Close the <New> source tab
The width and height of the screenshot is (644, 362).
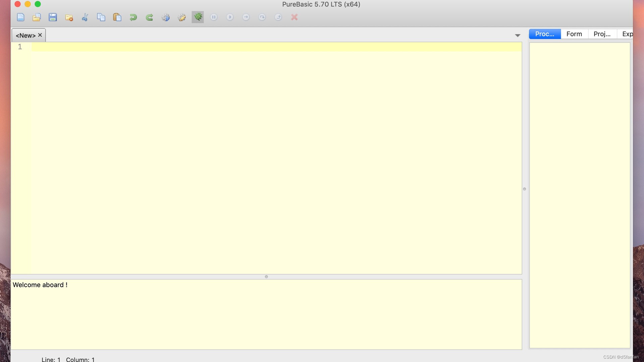click(40, 35)
